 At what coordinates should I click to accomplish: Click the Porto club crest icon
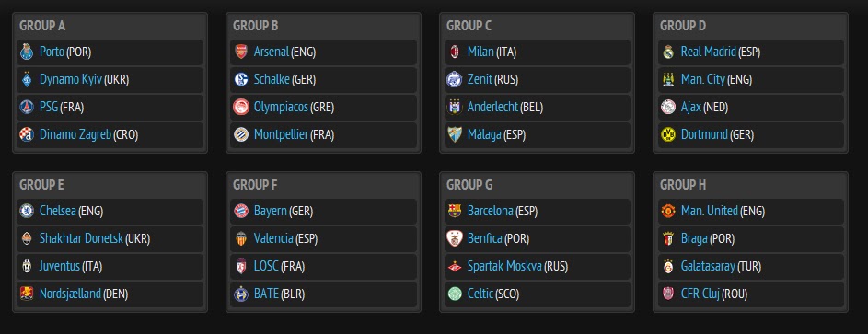coord(27,52)
